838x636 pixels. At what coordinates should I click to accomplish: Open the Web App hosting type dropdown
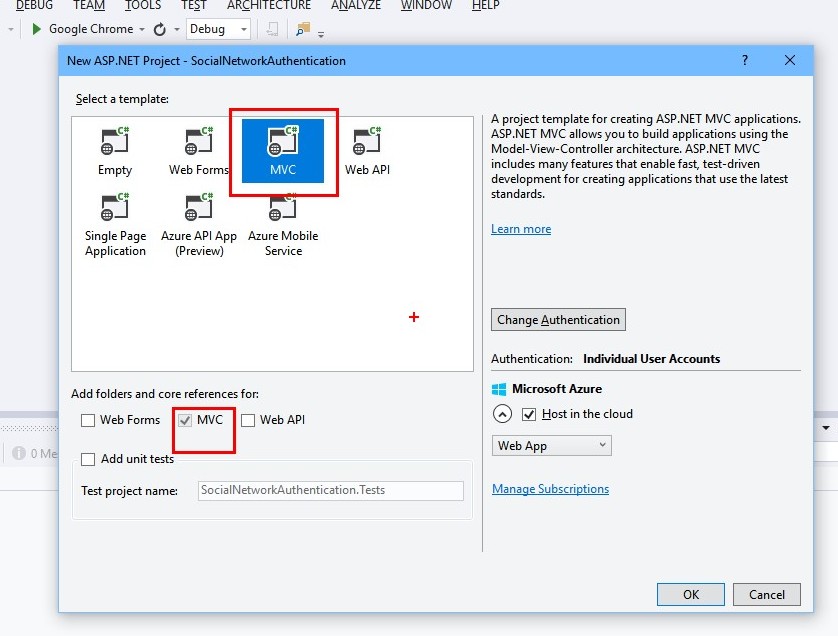pyautogui.click(x=552, y=446)
